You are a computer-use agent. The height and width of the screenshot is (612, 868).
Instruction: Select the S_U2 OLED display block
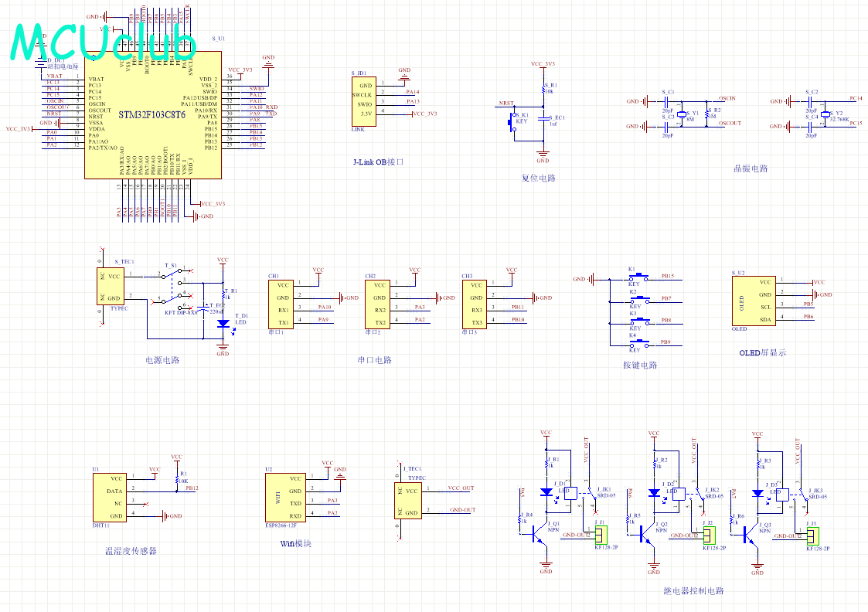click(x=754, y=301)
